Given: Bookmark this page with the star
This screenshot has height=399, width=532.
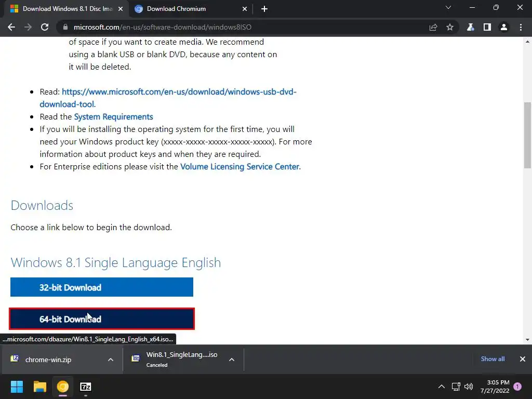Looking at the screenshot, I should point(450,27).
